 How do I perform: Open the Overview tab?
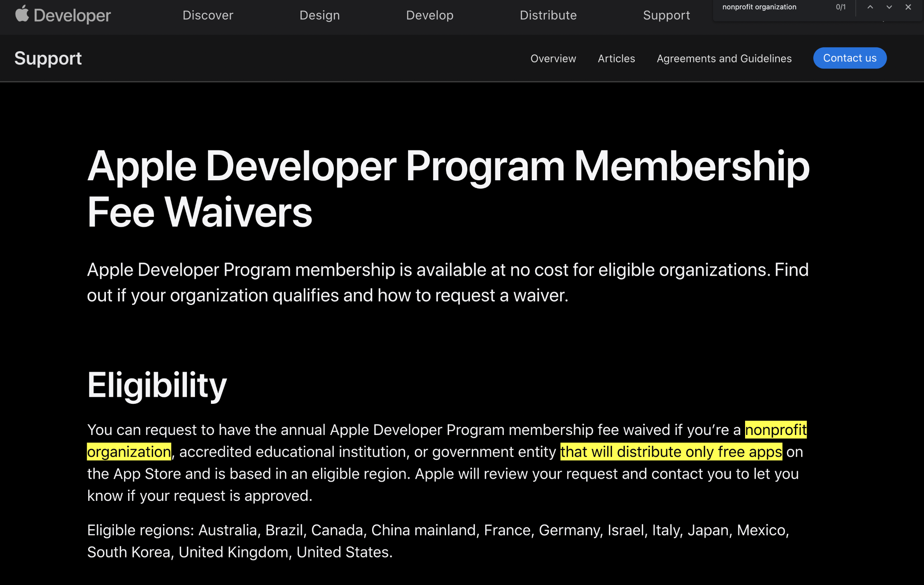coord(553,58)
